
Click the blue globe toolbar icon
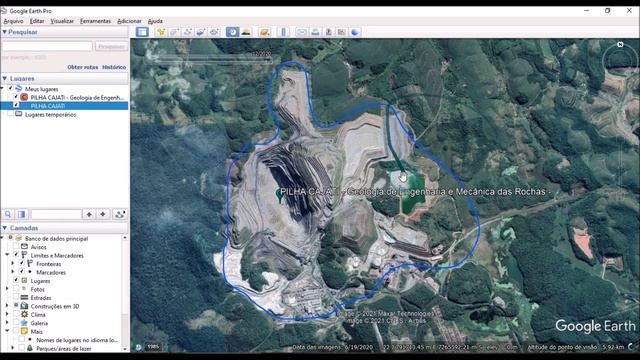(x=355, y=32)
